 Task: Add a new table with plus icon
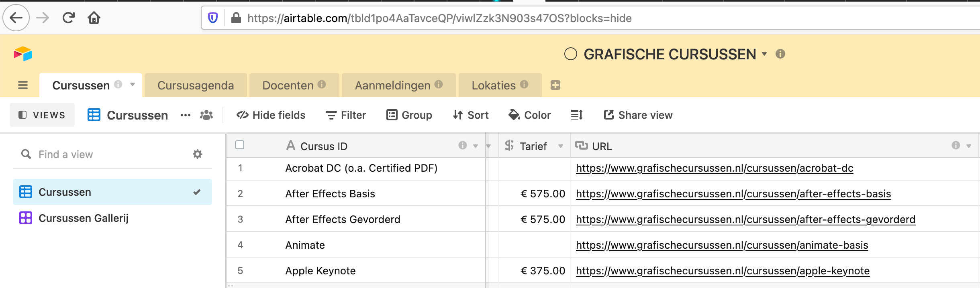(555, 85)
